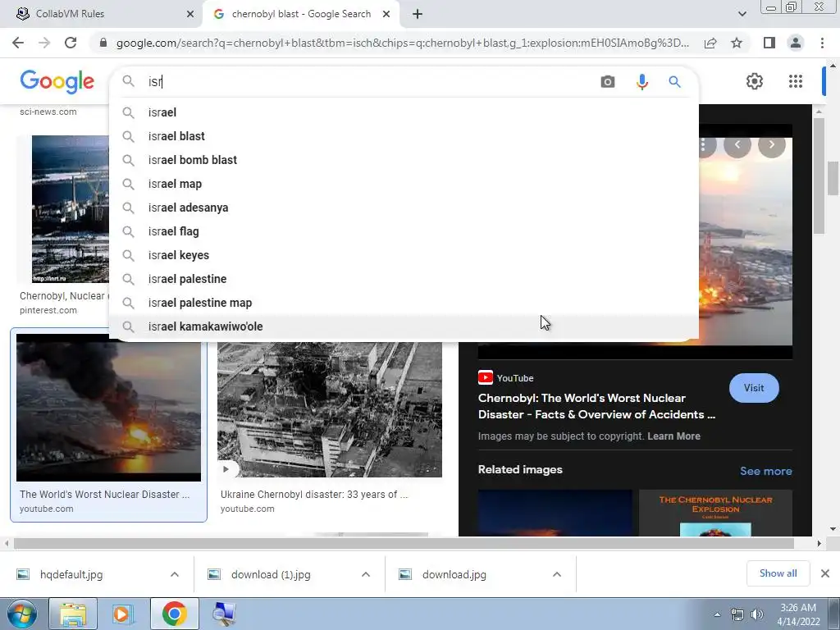Open the tab search dropdown arrow

tap(742, 15)
